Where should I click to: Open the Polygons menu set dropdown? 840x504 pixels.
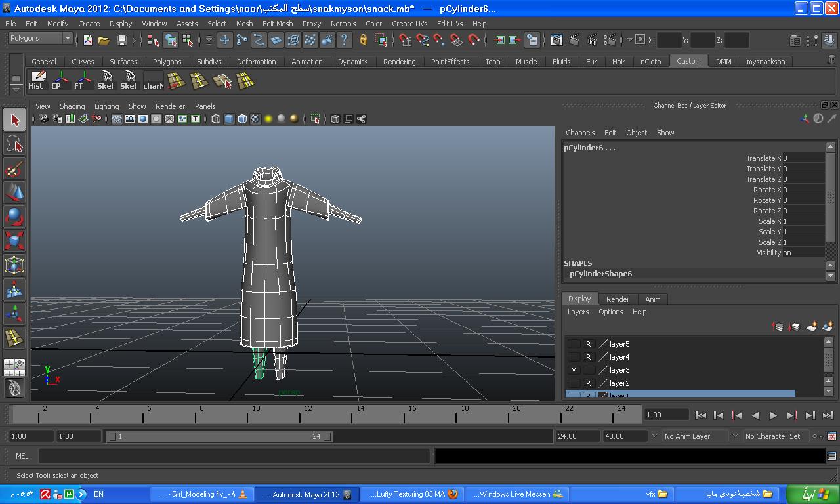[67, 38]
